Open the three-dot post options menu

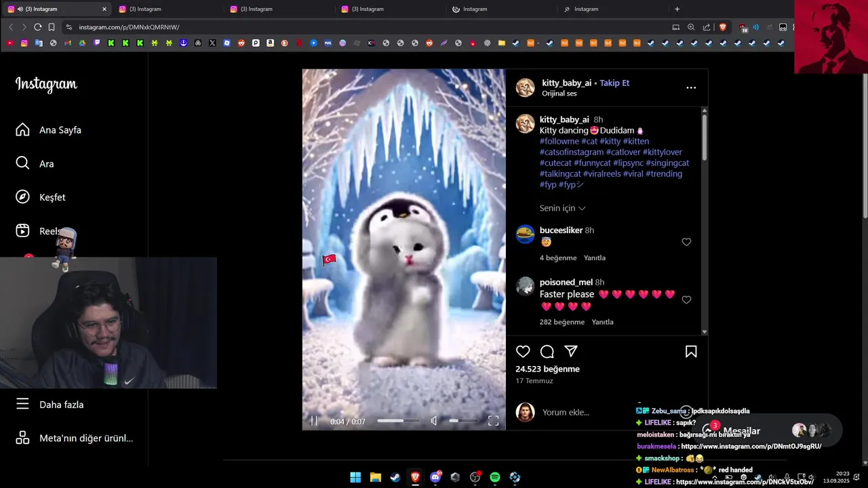(691, 87)
